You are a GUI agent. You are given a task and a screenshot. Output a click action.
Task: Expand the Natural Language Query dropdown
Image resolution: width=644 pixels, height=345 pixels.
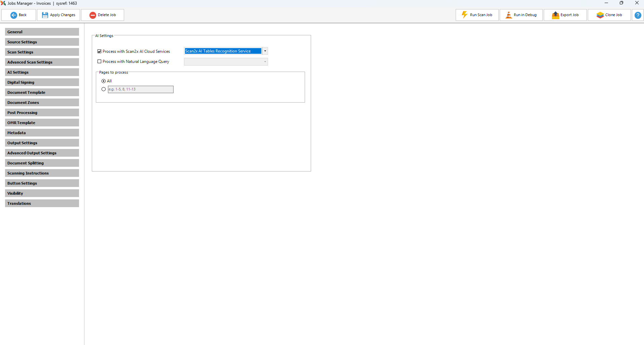pyautogui.click(x=265, y=62)
